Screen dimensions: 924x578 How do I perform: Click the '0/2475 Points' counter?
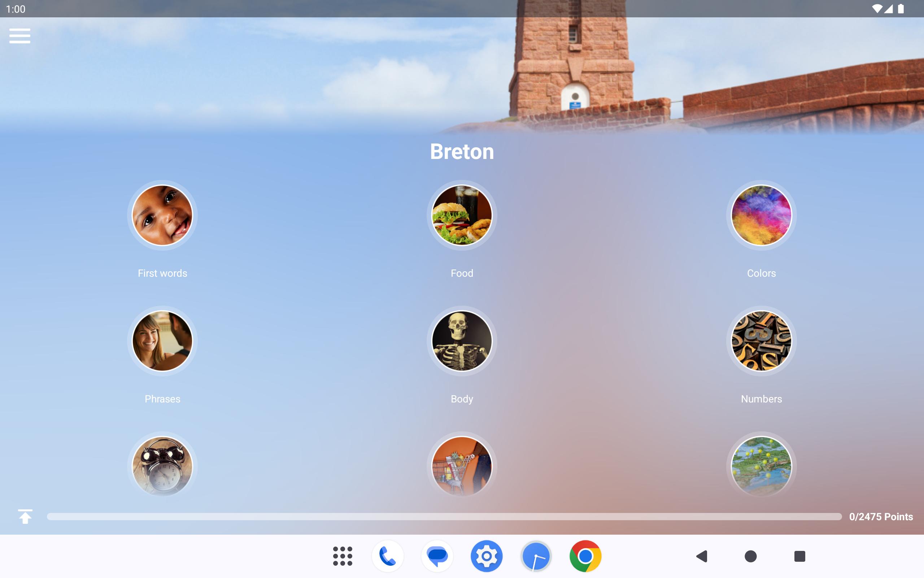pyautogui.click(x=881, y=517)
